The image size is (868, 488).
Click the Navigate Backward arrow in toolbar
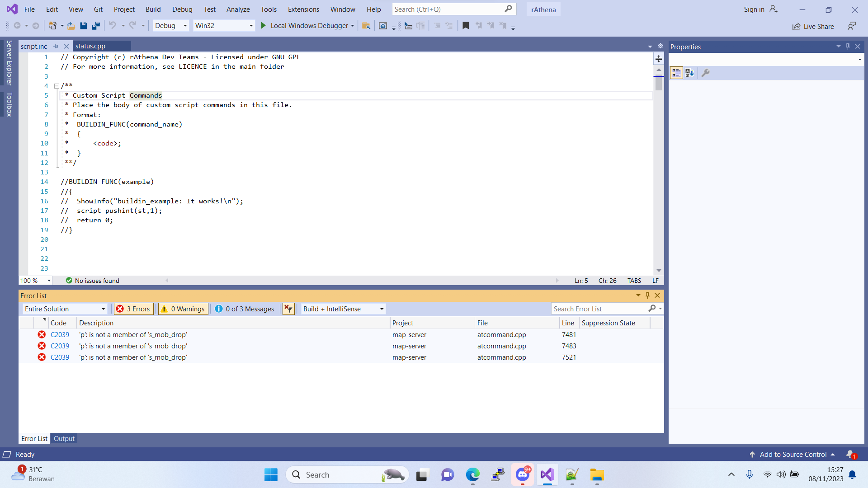click(17, 26)
